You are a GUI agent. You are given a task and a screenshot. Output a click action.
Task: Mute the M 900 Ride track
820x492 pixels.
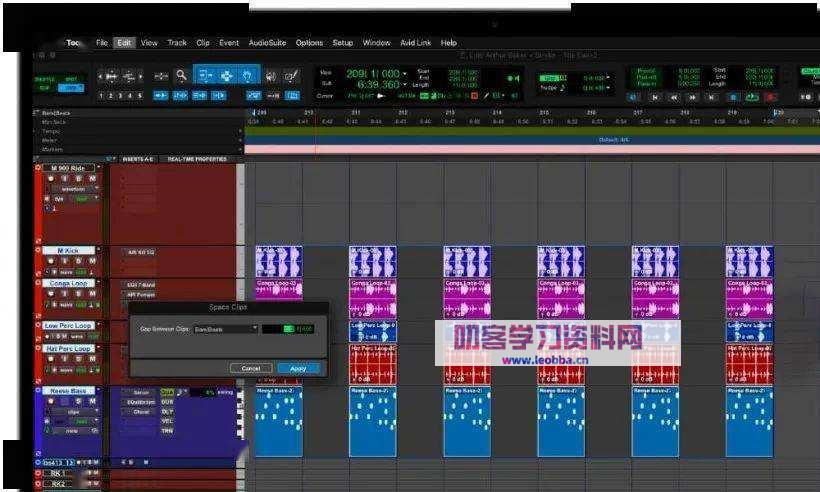92,178
